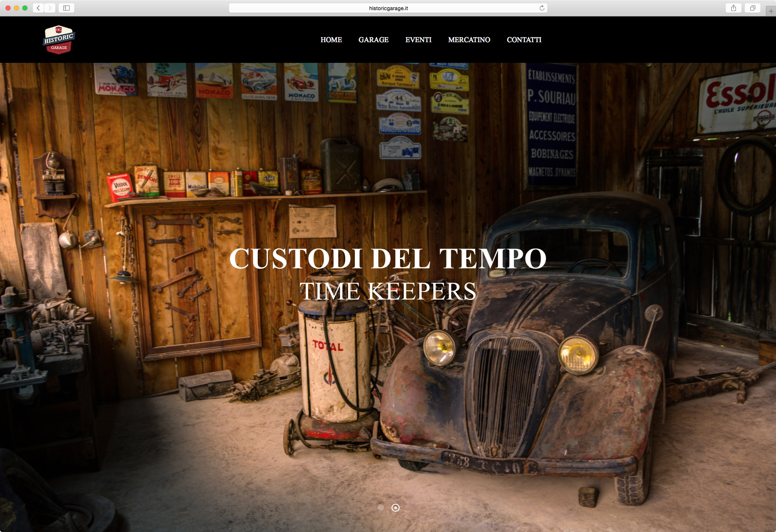Open a new tab with plus button
776x532 pixels.
click(771, 11)
